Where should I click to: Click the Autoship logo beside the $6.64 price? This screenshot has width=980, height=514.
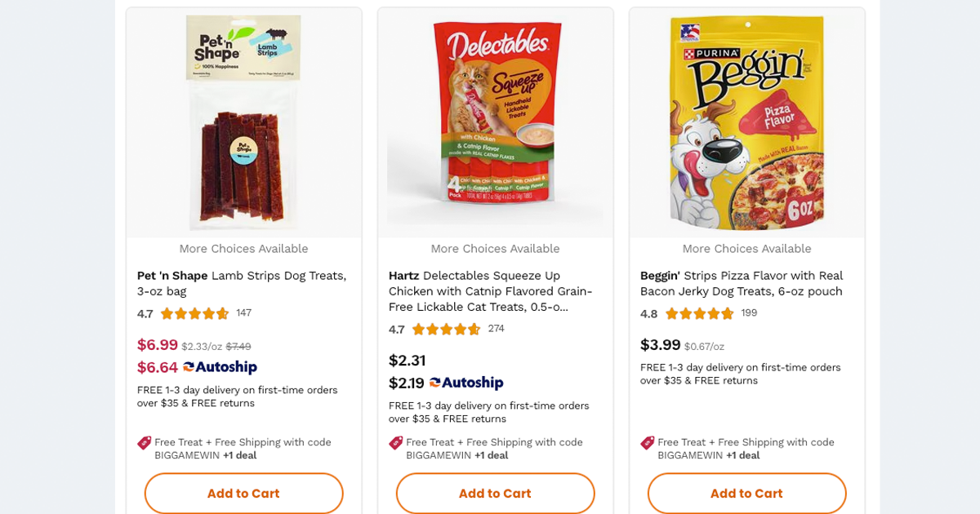[220, 367]
